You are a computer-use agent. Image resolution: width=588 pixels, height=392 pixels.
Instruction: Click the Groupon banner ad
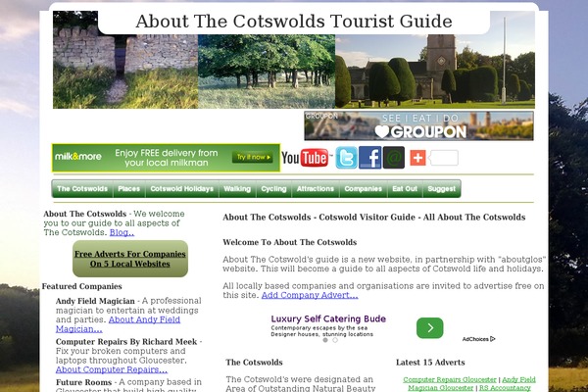pos(418,125)
